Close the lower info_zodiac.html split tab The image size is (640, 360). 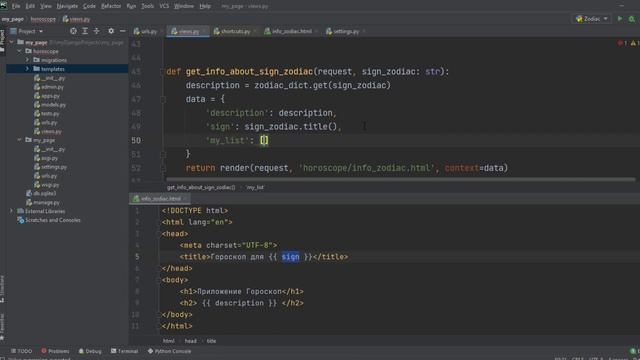pyautogui.click(x=185, y=199)
